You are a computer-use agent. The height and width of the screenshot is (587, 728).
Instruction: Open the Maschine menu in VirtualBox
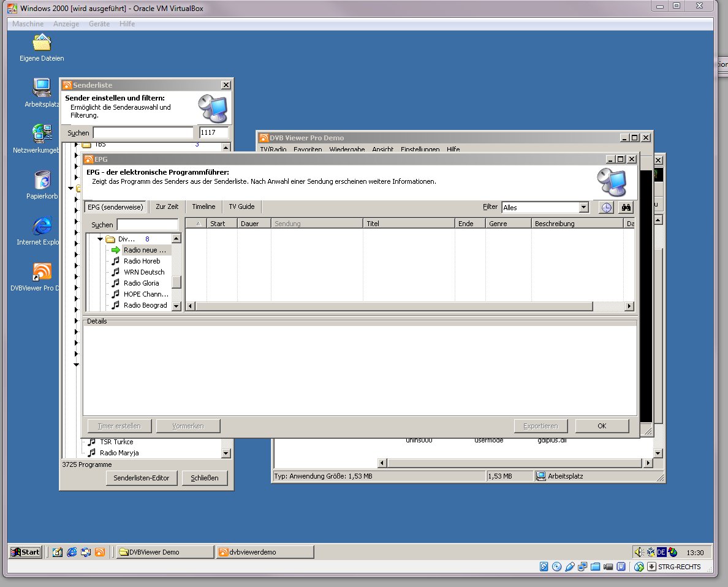[x=28, y=24]
